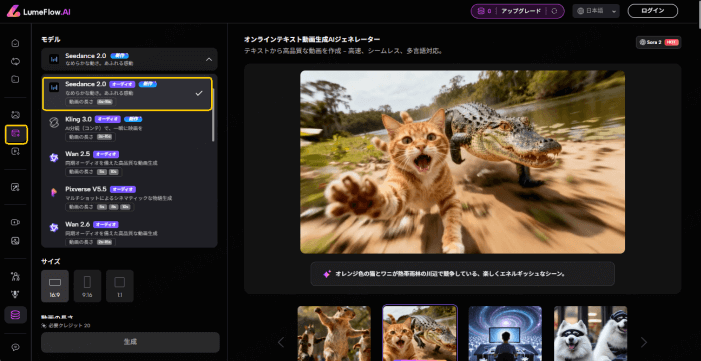Click the Wan 2.6 model logo

point(54,228)
